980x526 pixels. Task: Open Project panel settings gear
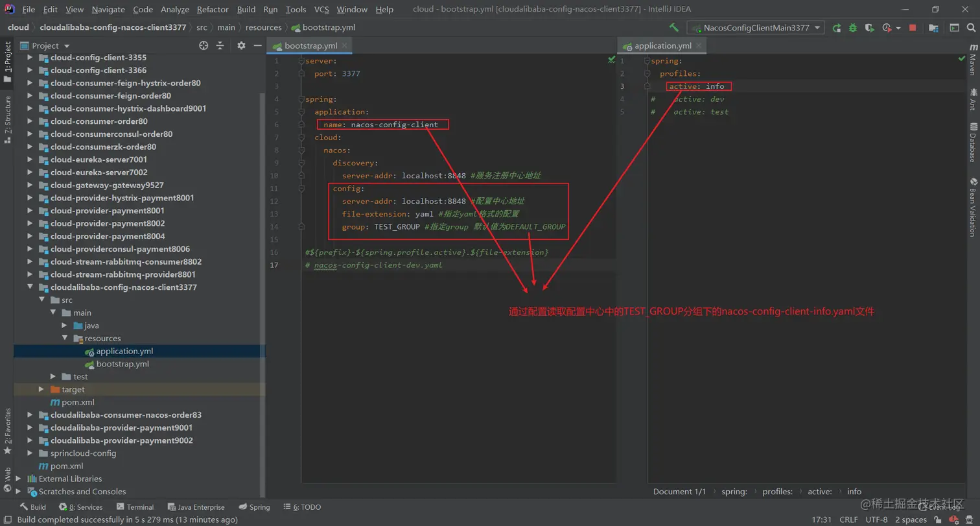tap(241, 45)
